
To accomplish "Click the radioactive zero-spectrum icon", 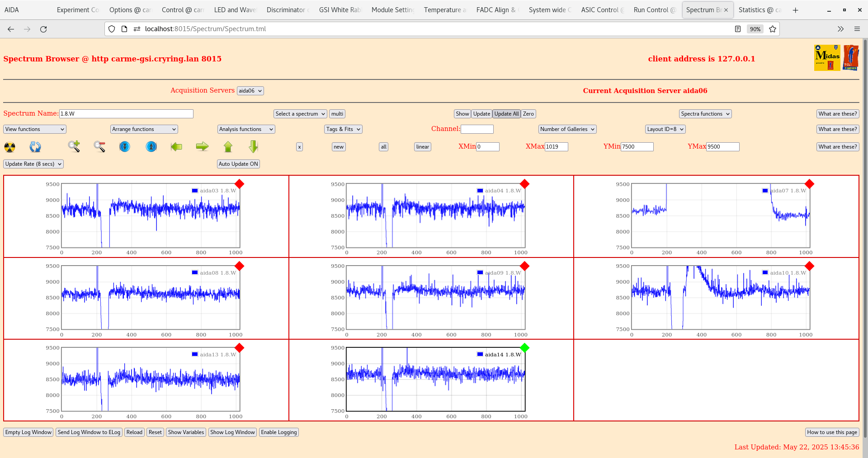I will click(x=9, y=146).
